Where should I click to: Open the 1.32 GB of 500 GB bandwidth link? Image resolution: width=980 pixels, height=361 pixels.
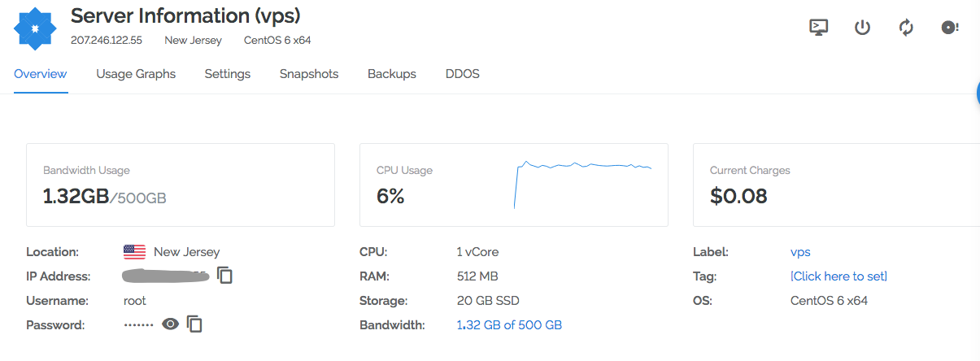coord(509,325)
